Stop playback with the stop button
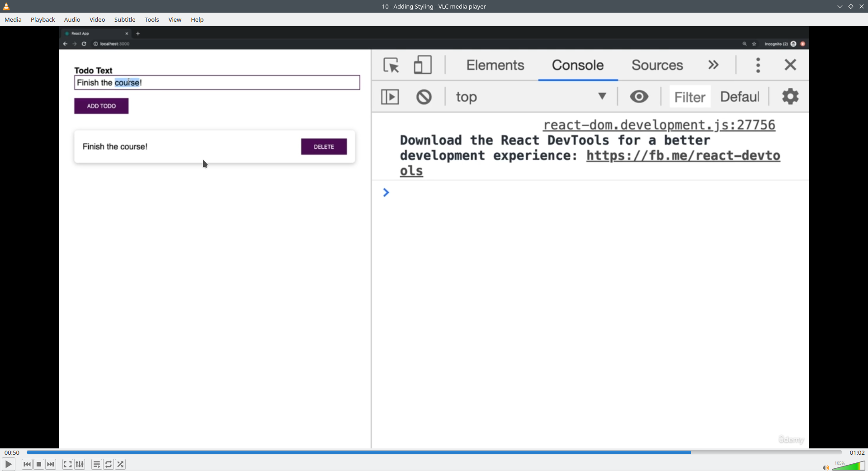This screenshot has height=471, width=868. click(39, 464)
